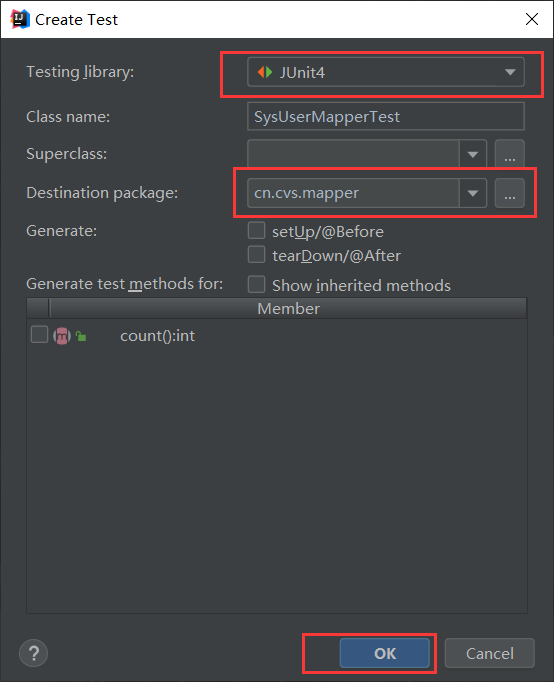Select the count():int row in the members list

coord(277,336)
